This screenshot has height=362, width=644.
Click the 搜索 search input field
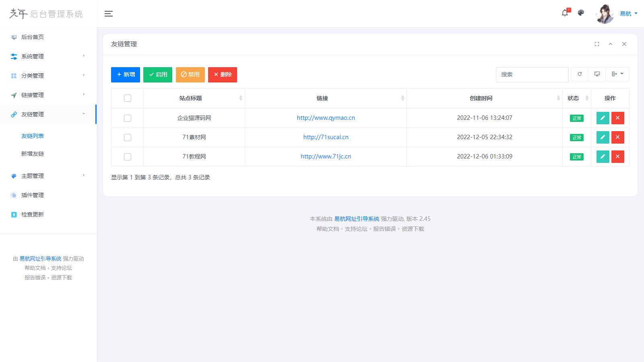click(x=532, y=74)
